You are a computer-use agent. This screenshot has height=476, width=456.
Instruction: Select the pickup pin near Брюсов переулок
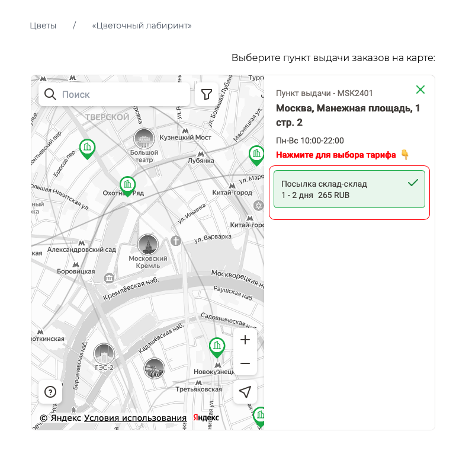point(87,148)
